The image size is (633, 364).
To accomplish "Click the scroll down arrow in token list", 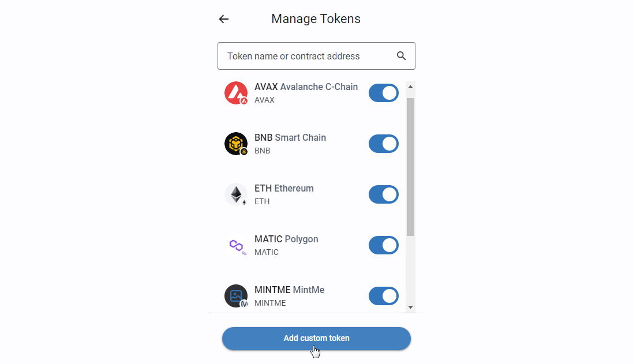I will pyautogui.click(x=410, y=307).
